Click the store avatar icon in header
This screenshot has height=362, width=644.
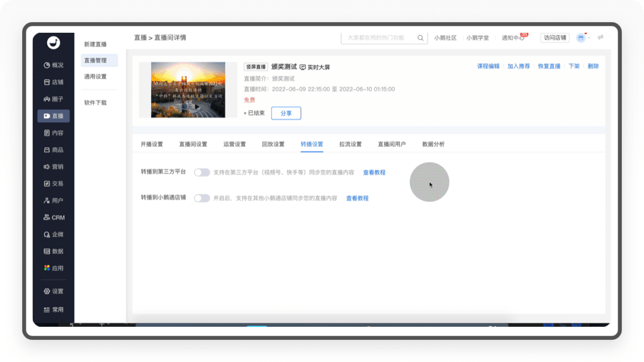581,38
